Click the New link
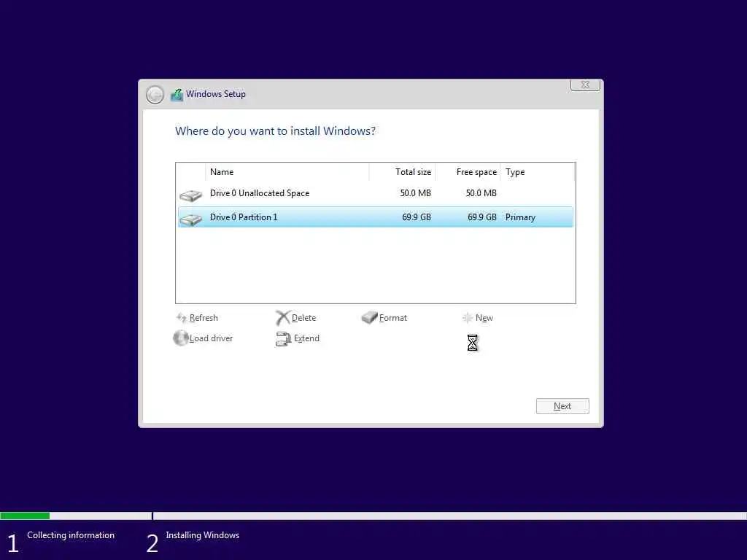Screen dimensions: 747x560 click(484, 318)
